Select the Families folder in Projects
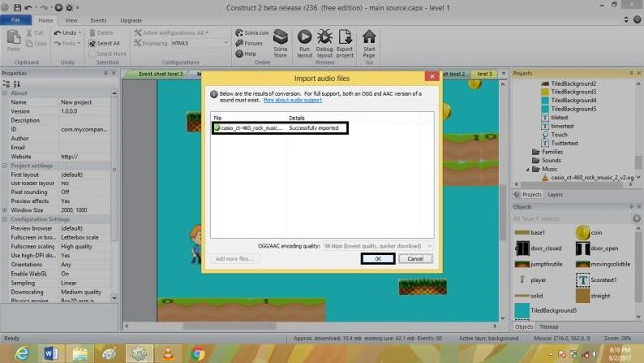 [x=548, y=152]
